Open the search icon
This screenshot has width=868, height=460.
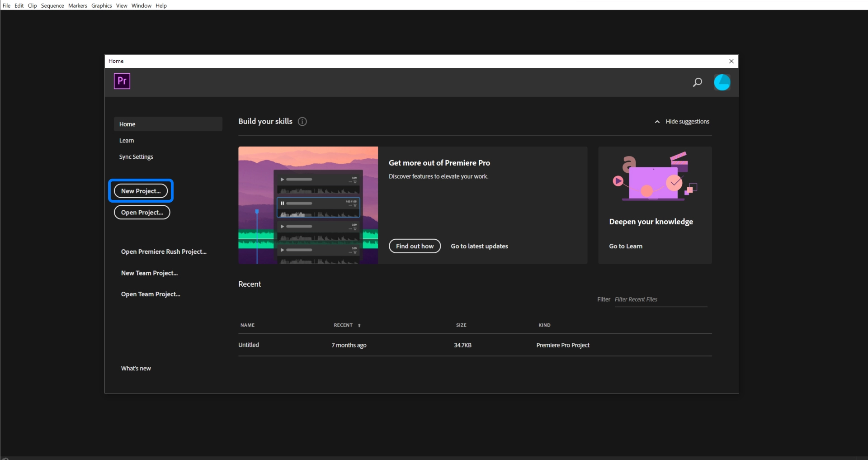pos(697,82)
